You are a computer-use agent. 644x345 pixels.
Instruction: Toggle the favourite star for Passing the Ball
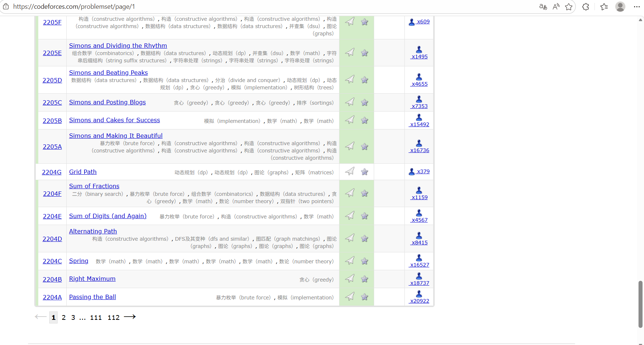[364, 297]
